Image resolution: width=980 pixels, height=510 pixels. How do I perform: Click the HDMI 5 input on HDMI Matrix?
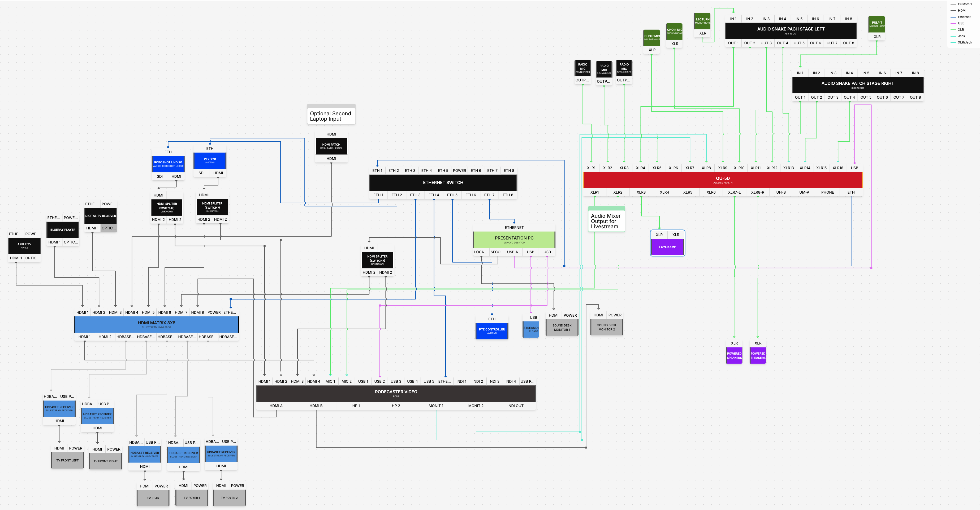point(148,313)
